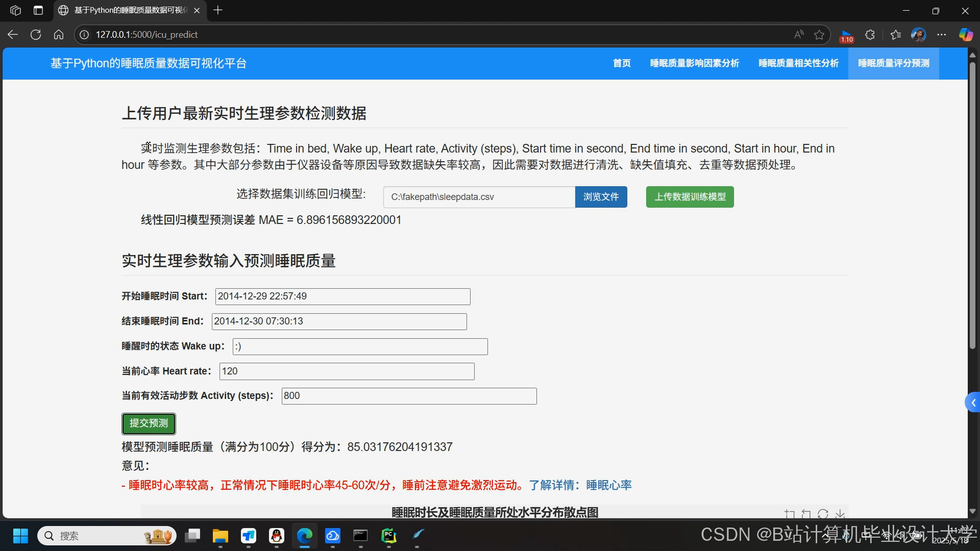This screenshot has height=551, width=980.
Task: Open PyCharm from the taskbar
Action: 389,536
